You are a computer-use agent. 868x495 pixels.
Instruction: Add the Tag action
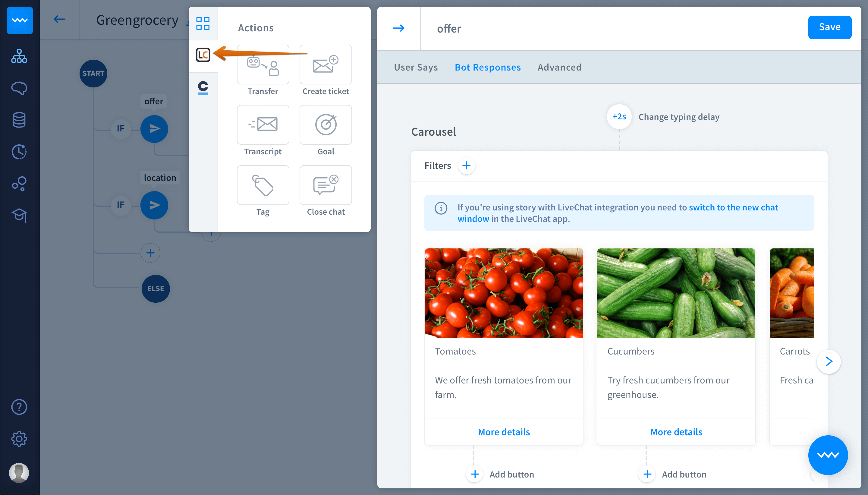(263, 185)
